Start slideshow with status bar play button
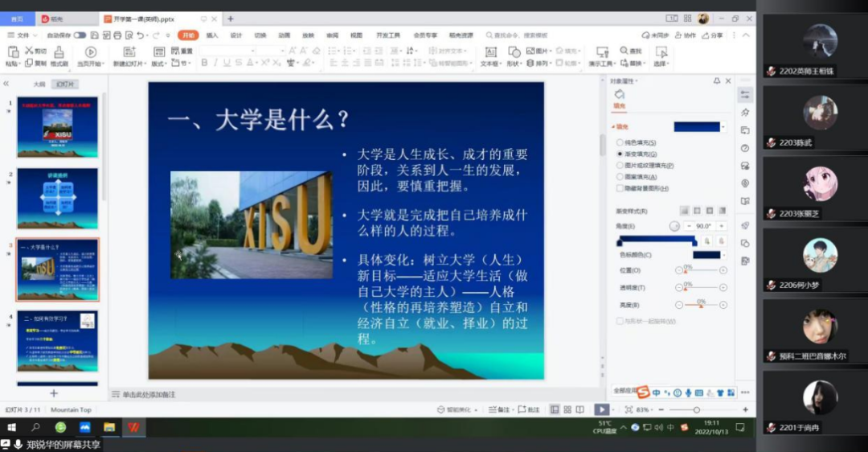The height and width of the screenshot is (452, 868). pyautogui.click(x=600, y=409)
